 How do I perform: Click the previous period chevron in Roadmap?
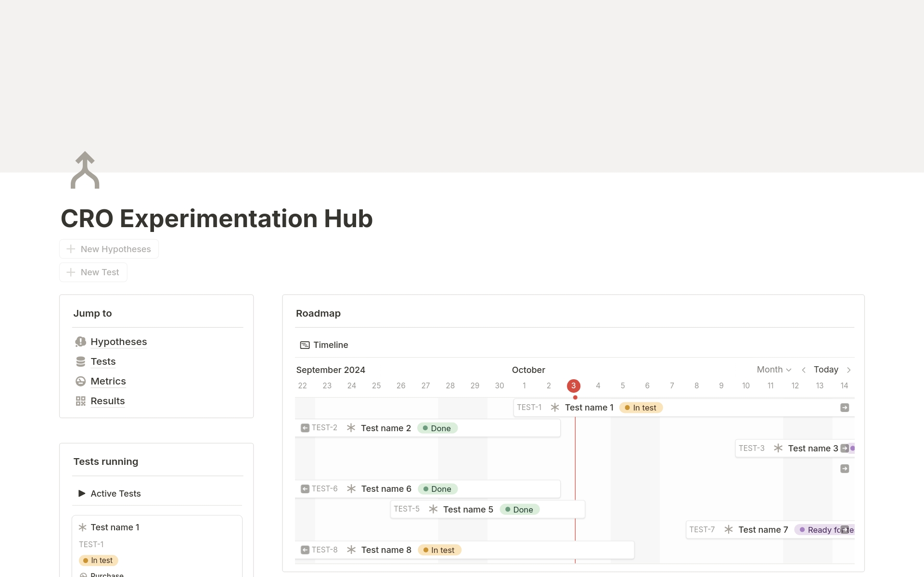[x=804, y=370]
